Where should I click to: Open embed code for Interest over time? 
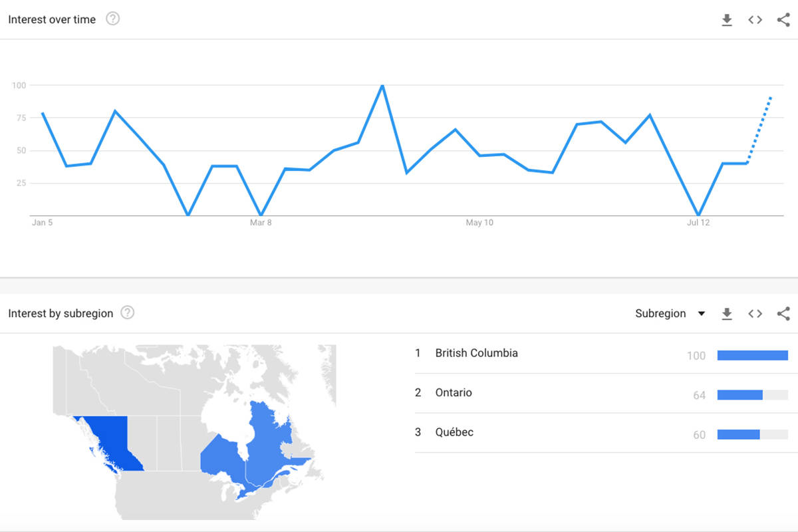tap(755, 20)
